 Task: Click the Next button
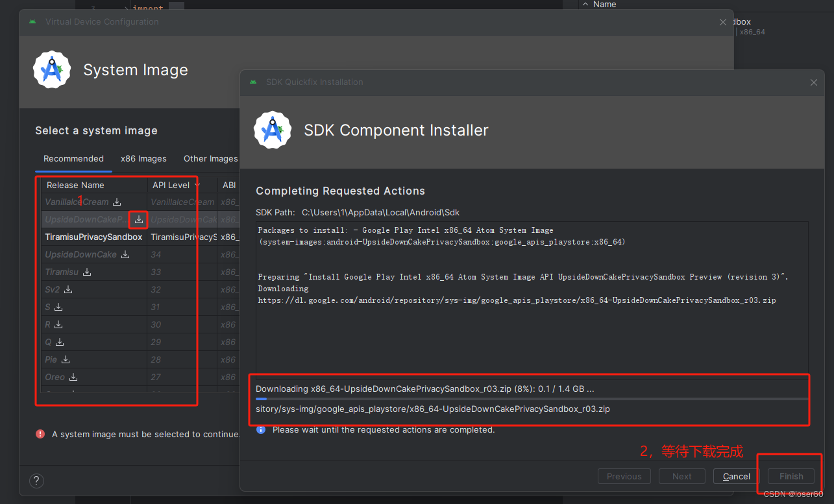click(682, 477)
